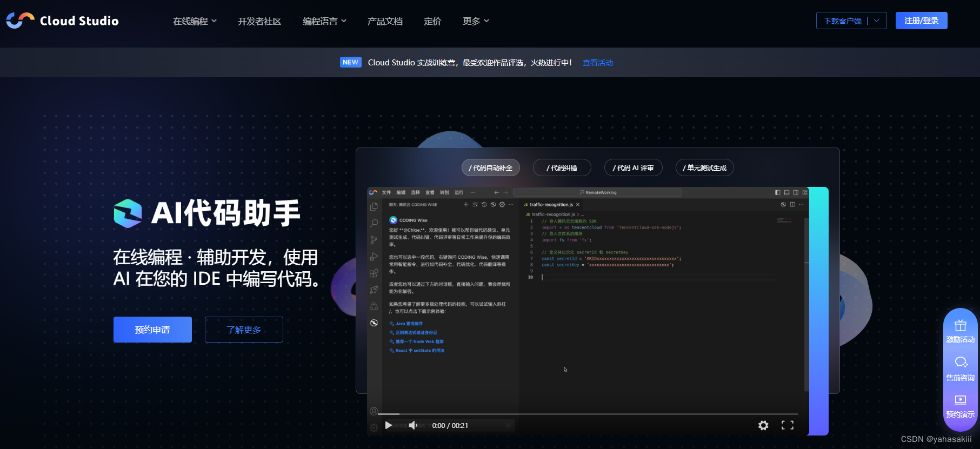Open the Source Control icon in IDE
The width and height of the screenshot is (980, 449).
pyautogui.click(x=374, y=240)
